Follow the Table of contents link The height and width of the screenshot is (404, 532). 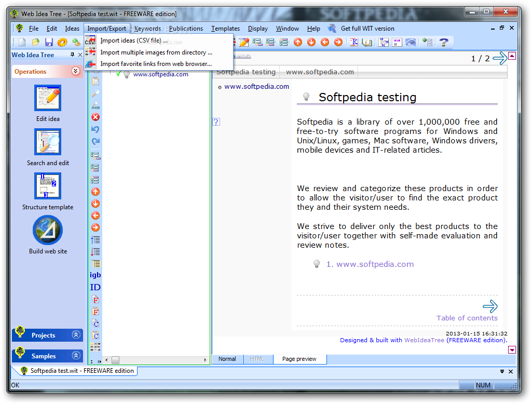[467, 318]
